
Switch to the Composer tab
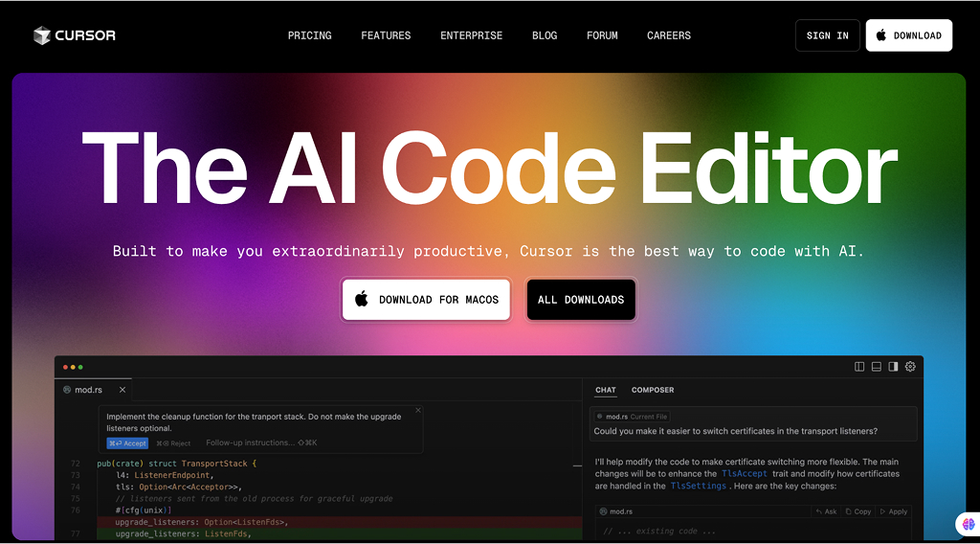653,390
